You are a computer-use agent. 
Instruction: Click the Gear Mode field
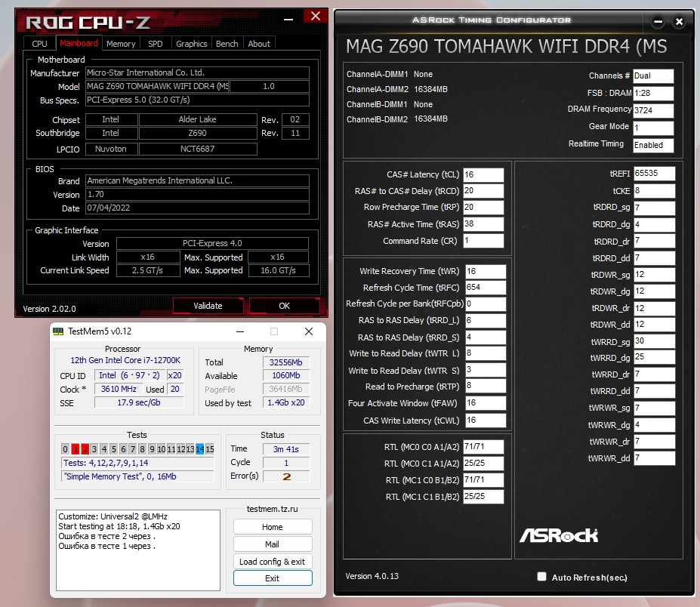tap(653, 128)
